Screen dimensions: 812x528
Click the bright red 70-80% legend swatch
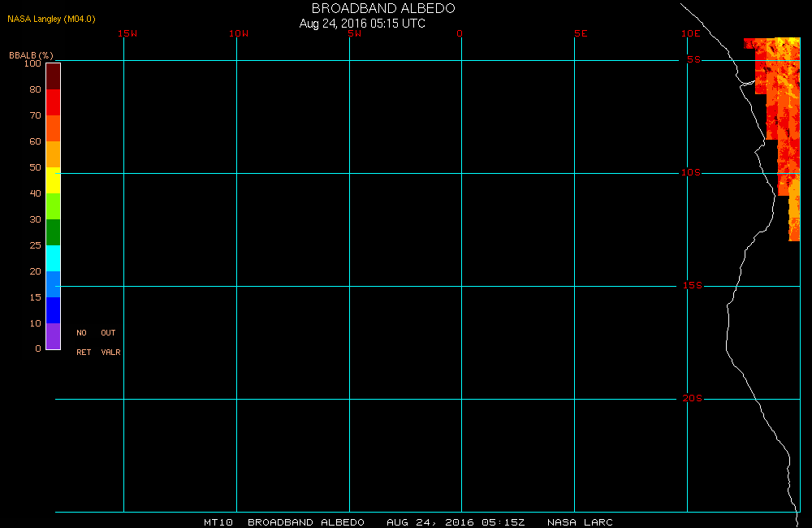click(54, 102)
